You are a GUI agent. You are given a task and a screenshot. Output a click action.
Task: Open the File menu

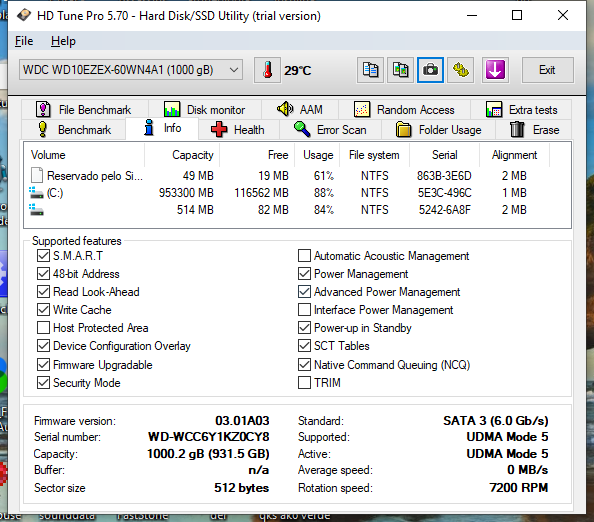(x=24, y=41)
